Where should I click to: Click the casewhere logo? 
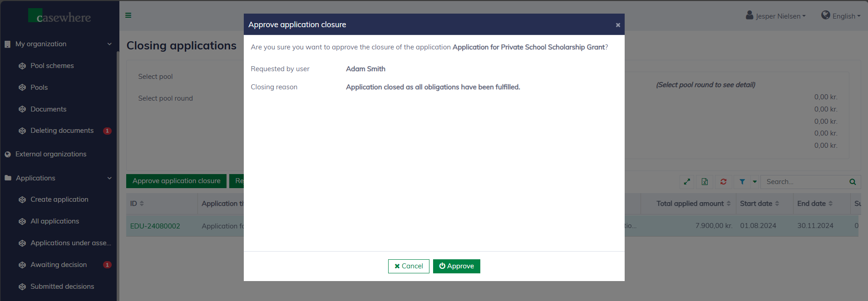(59, 16)
